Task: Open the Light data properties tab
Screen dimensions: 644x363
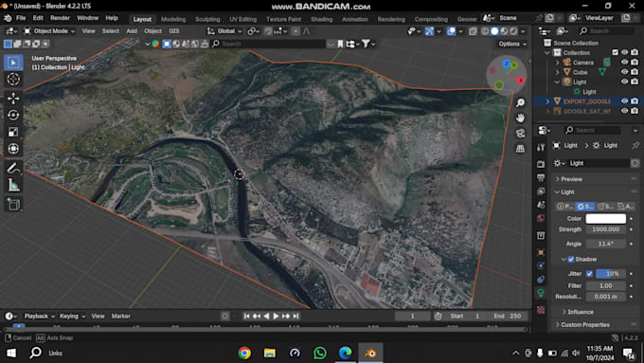Action: pos(541,293)
